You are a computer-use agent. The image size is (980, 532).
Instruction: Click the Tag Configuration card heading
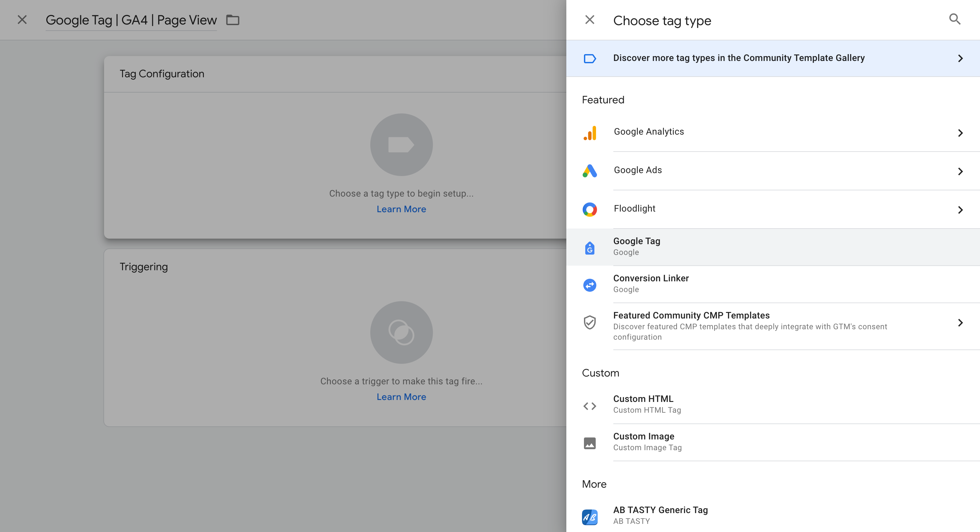pos(162,74)
